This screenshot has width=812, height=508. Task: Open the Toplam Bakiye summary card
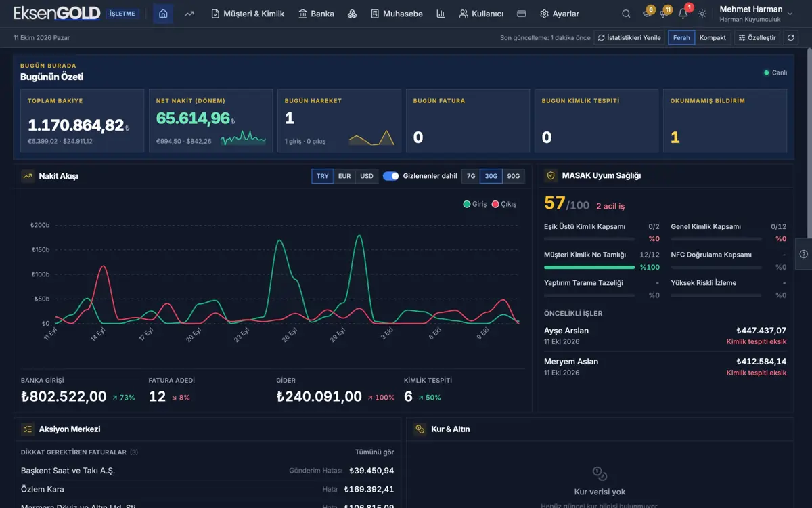(x=83, y=121)
